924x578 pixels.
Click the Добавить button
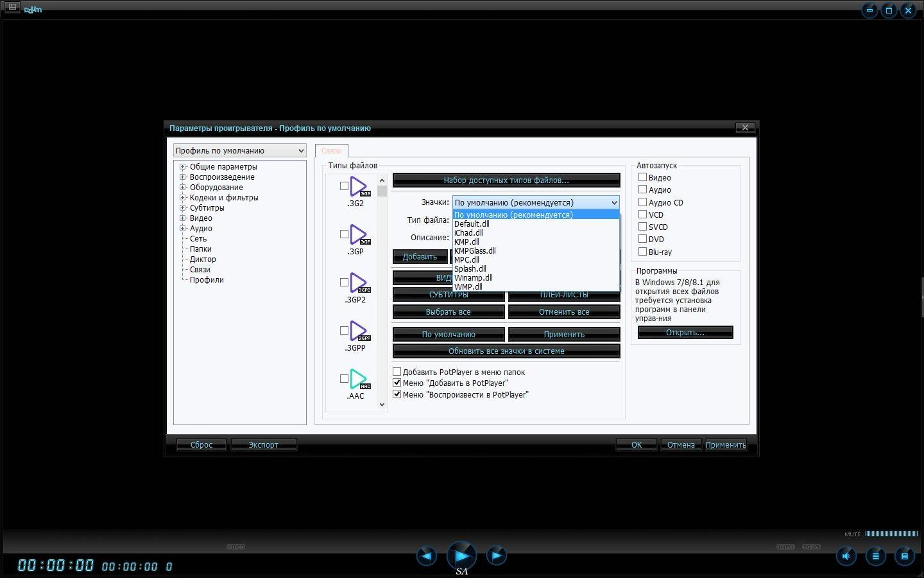click(x=420, y=256)
